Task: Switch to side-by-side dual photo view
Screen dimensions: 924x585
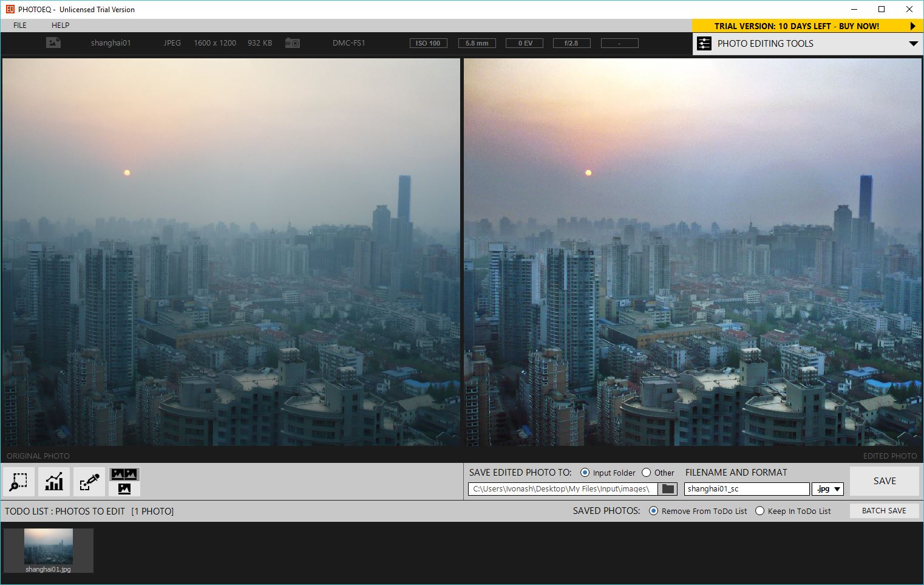Action: pos(124,474)
